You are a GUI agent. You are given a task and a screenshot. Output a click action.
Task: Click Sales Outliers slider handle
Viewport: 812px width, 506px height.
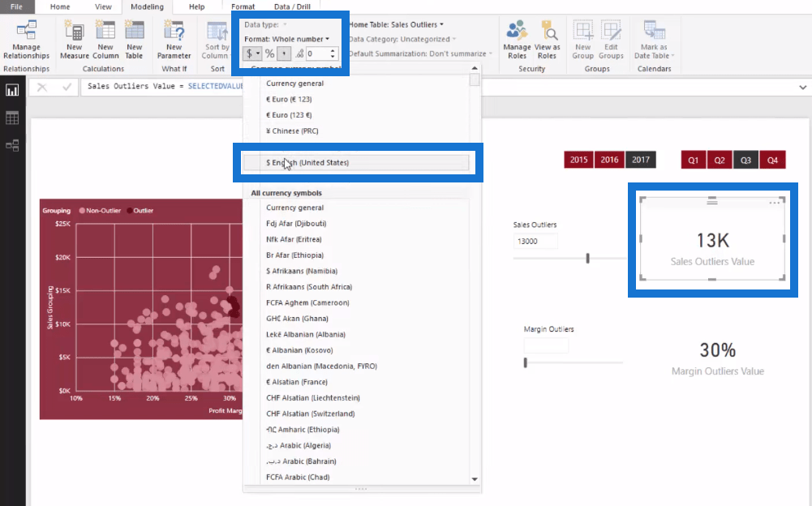pos(588,258)
